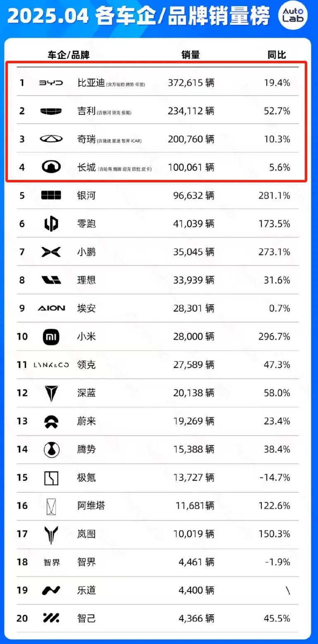318x644 pixels.
Task: Click the 理想 brand name text
Action: click(x=86, y=280)
